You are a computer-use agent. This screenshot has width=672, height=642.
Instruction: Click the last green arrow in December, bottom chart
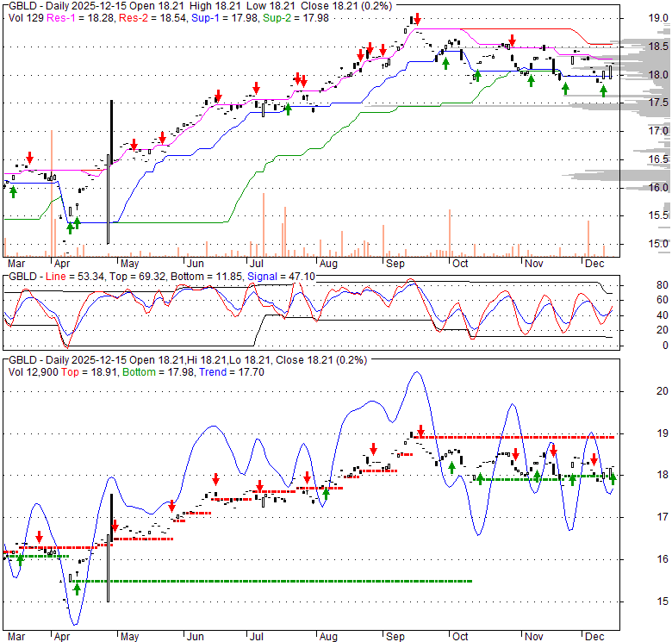(613, 480)
